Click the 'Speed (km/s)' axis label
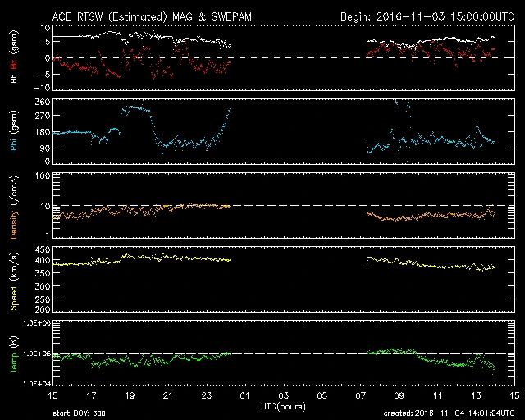This screenshot has width=525, height=420. 14,281
